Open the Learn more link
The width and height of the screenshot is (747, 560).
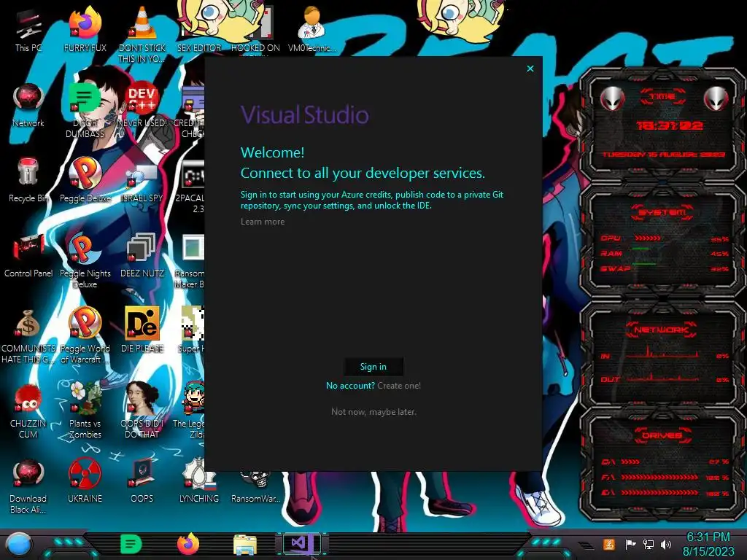click(263, 222)
